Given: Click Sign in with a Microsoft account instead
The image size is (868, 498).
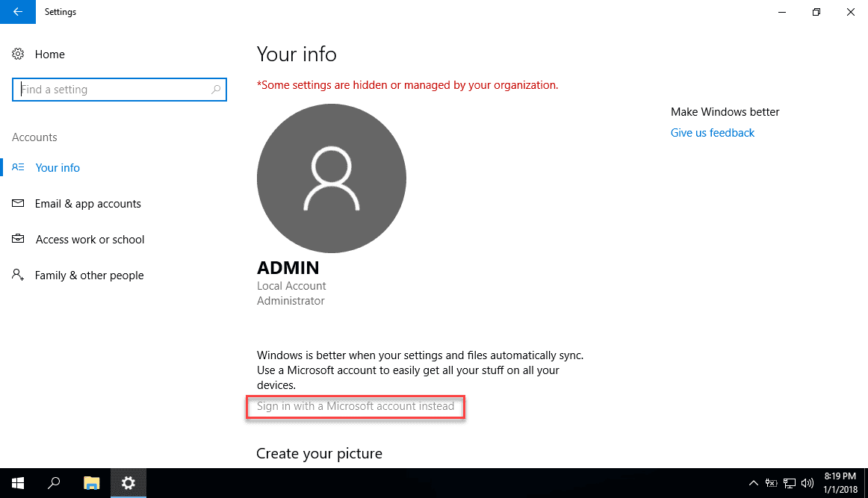Looking at the screenshot, I should pyautogui.click(x=356, y=406).
